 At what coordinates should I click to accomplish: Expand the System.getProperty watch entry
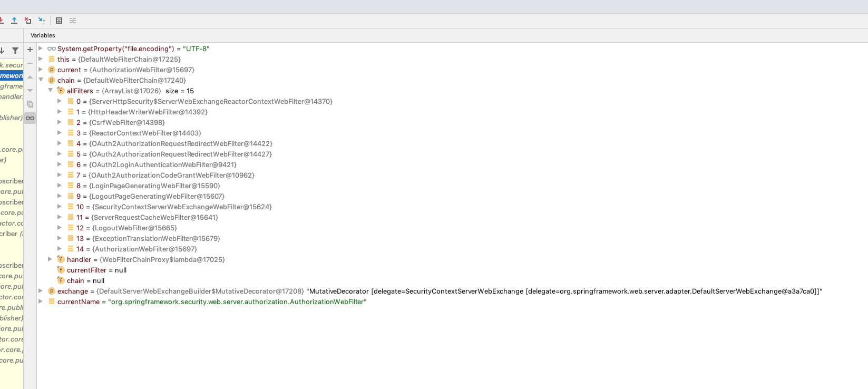point(41,48)
